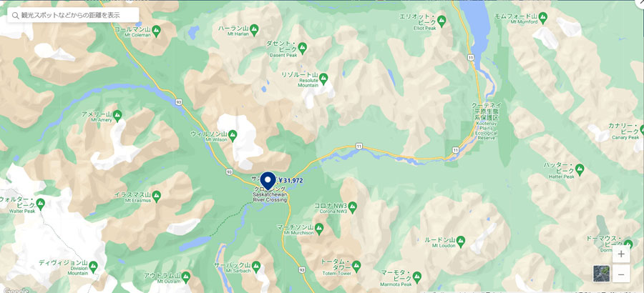Click the blue hotel location pin
This screenshot has height=293, width=644.
tap(268, 181)
